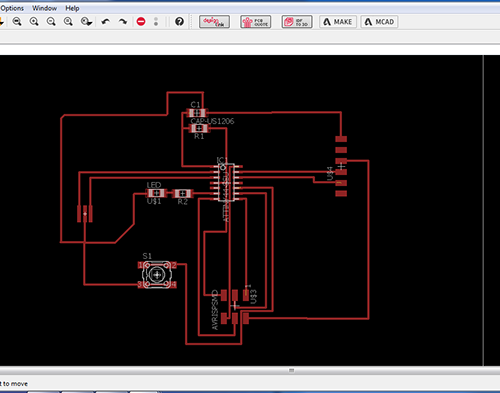
Task: Click the IDF to 3D button
Action: click(297, 22)
